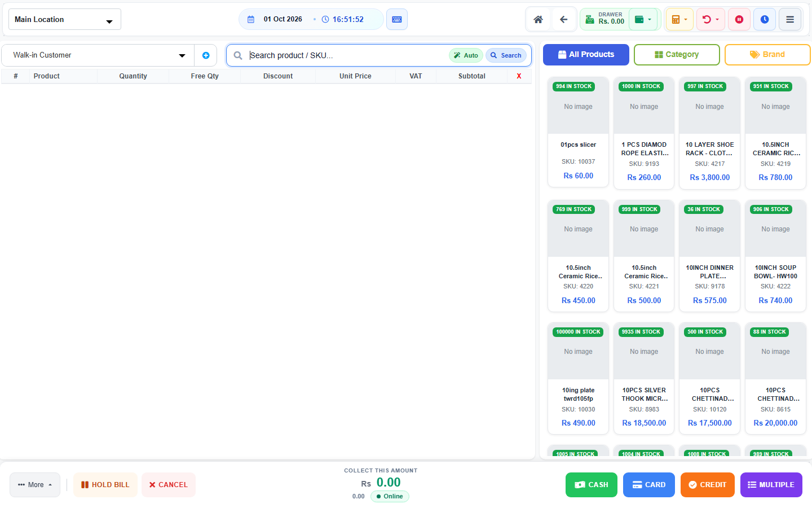This screenshot has width=812, height=508.
Task: Click the Online status indicator
Action: point(390,497)
